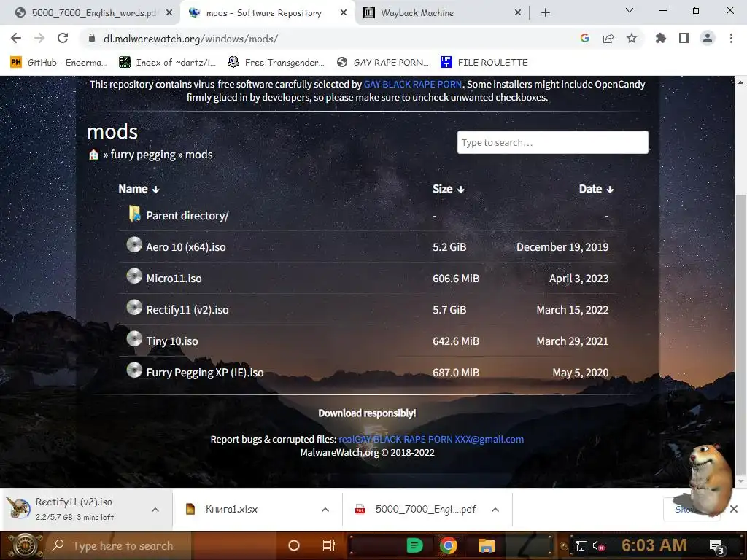Open GitHub - Enderma bookmark
Screen dimensions: 747x560
(58, 63)
